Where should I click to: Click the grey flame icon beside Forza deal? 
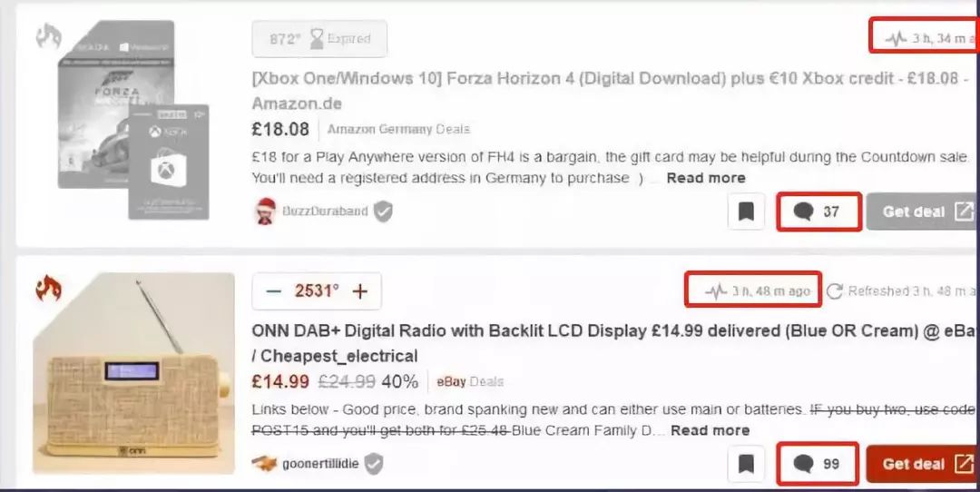coord(49,36)
